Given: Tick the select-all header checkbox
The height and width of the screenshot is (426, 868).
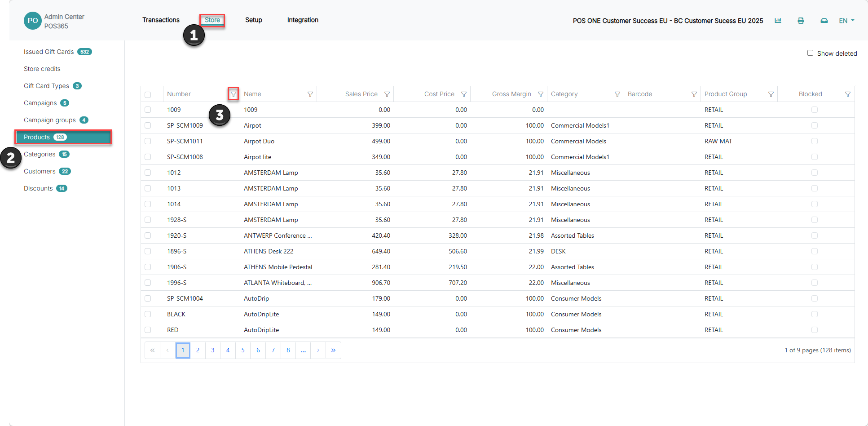Looking at the screenshot, I should coord(148,95).
